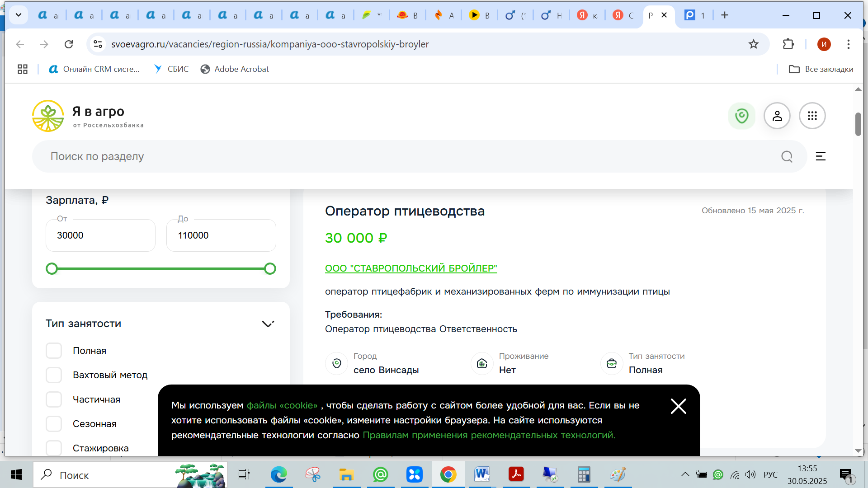Open the nine-dot services menu in header
Viewport: 868px width, 488px height.
[x=812, y=116]
